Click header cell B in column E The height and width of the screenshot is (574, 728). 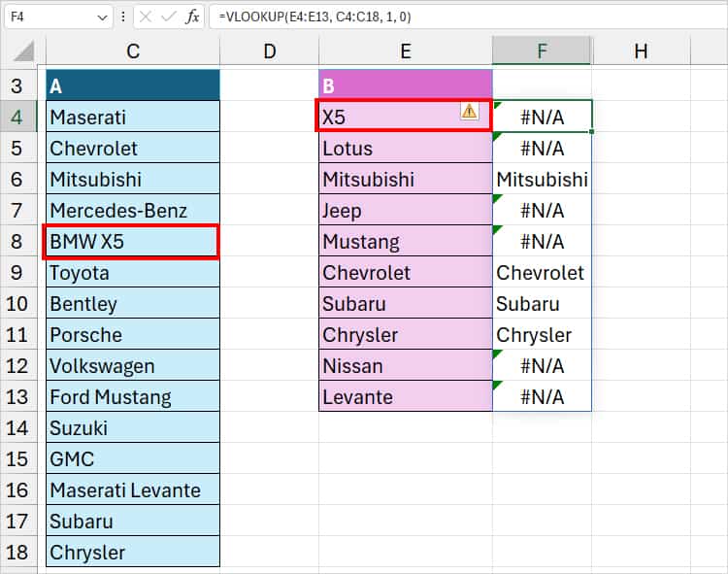point(406,85)
